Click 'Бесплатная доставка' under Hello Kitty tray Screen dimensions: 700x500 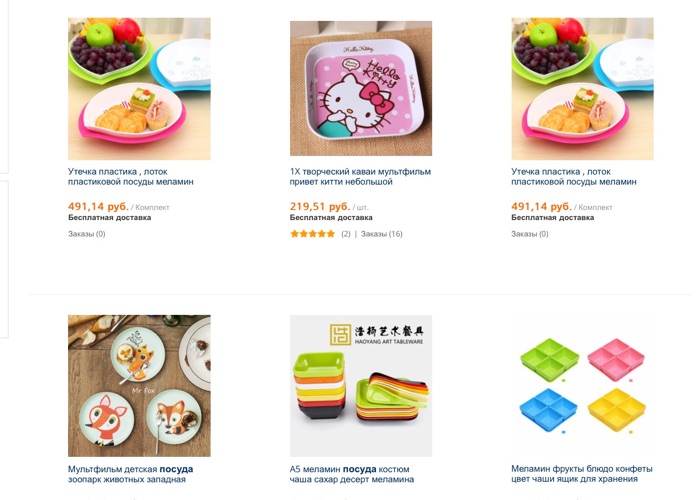(x=331, y=218)
